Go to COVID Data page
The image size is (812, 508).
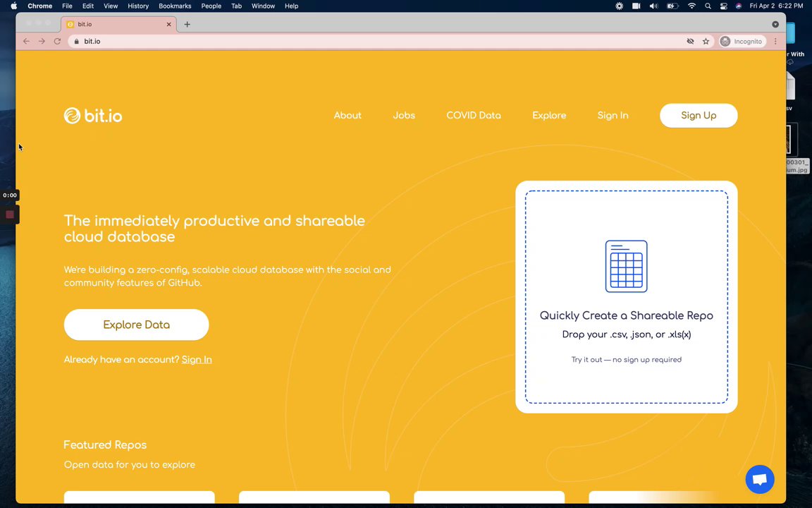[x=474, y=116]
